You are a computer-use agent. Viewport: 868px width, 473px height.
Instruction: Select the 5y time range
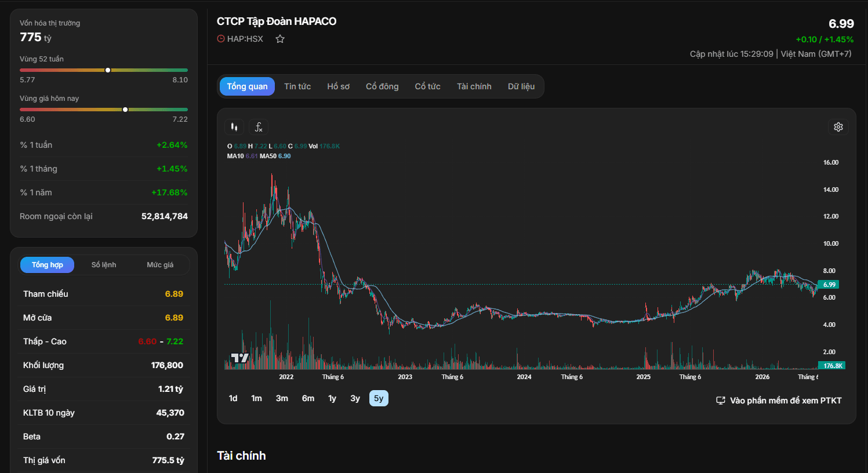379,398
